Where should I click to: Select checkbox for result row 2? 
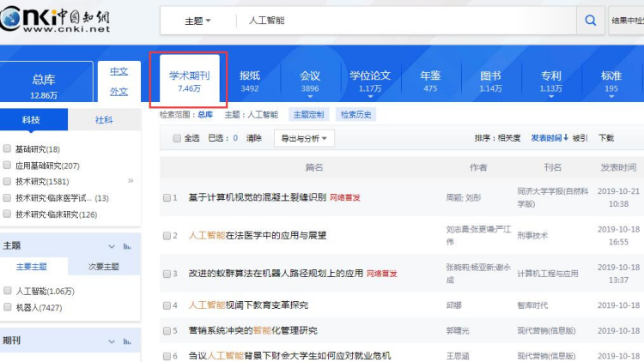167,235
